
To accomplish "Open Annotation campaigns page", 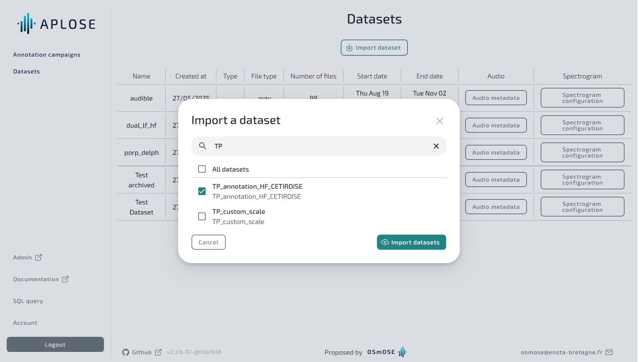I will tap(47, 55).
